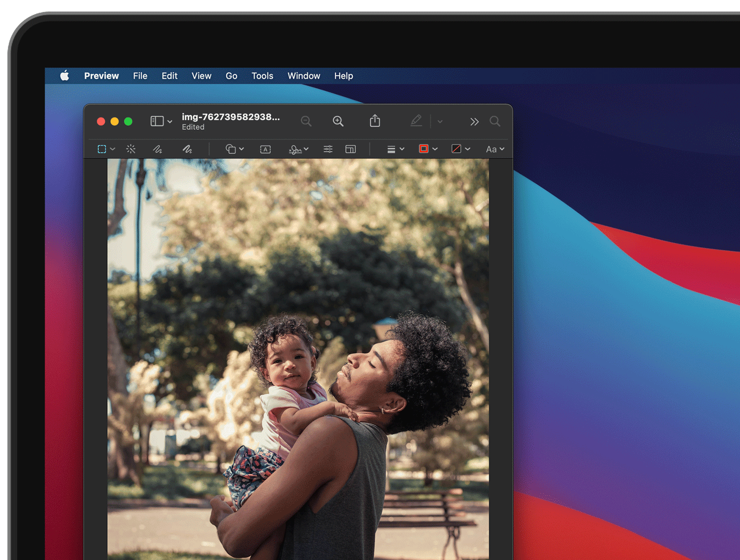This screenshot has height=560, width=740.
Task: Click the Fill Color swatch
Action: point(456,149)
